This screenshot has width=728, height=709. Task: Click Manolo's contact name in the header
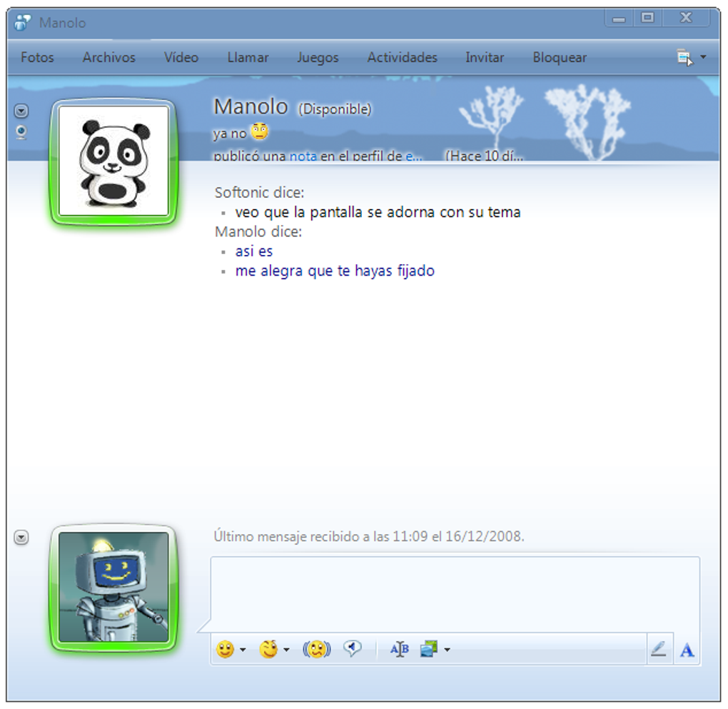click(251, 107)
